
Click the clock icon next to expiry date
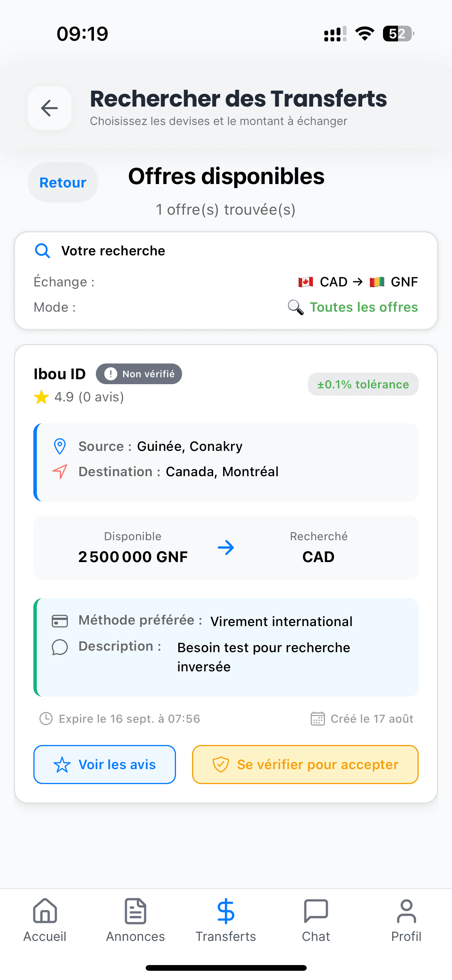coord(46,719)
